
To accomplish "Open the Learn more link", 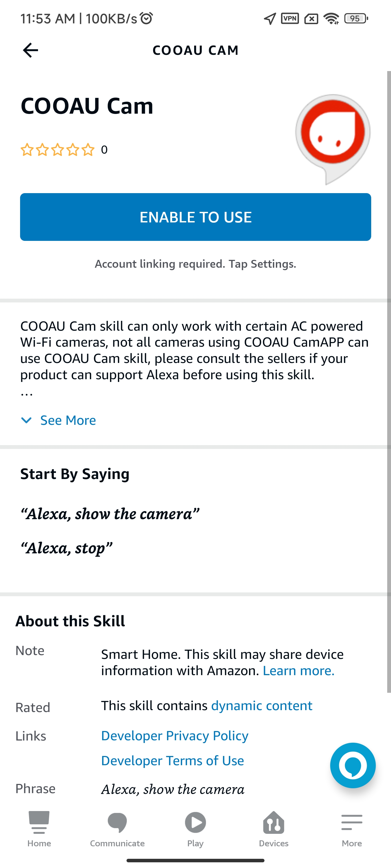I will coord(299,671).
